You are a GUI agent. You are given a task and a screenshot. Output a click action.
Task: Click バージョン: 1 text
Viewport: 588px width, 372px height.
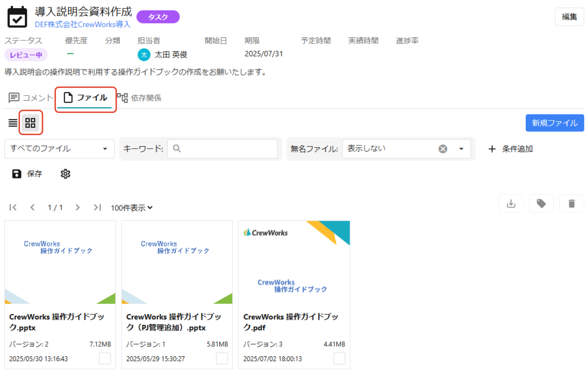pos(146,344)
